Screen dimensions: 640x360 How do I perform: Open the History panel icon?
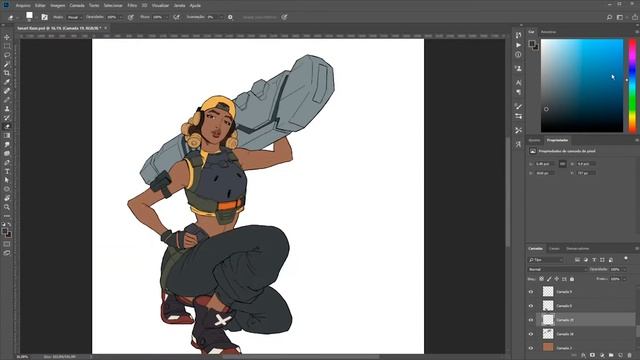[x=518, y=35]
